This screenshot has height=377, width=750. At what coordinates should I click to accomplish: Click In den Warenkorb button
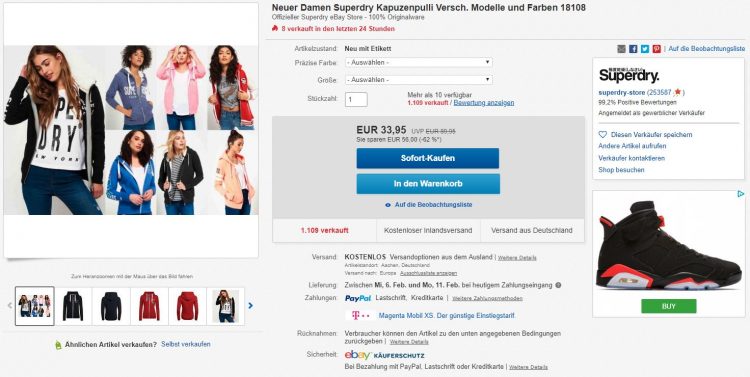tap(428, 184)
